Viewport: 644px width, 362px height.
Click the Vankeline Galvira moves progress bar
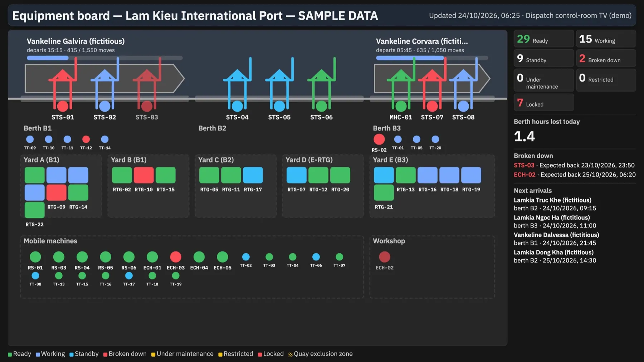104,58
